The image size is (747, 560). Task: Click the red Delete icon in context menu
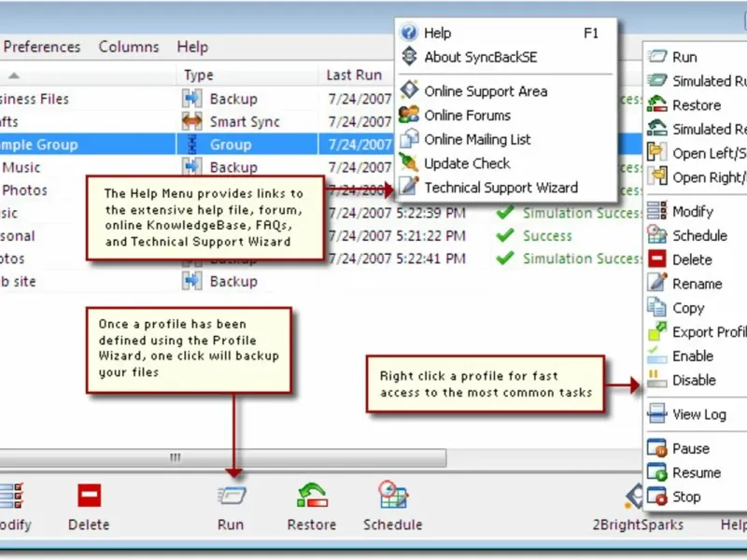pyautogui.click(x=657, y=259)
